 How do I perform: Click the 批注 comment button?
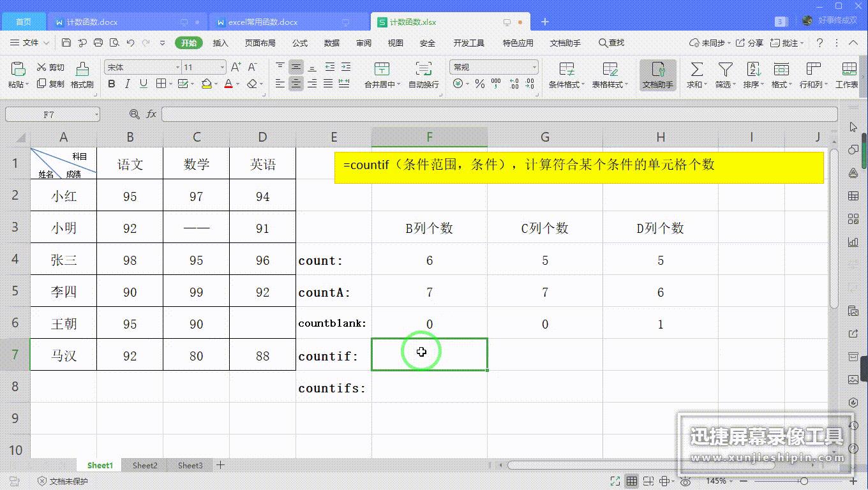pyautogui.click(x=787, y=43)
